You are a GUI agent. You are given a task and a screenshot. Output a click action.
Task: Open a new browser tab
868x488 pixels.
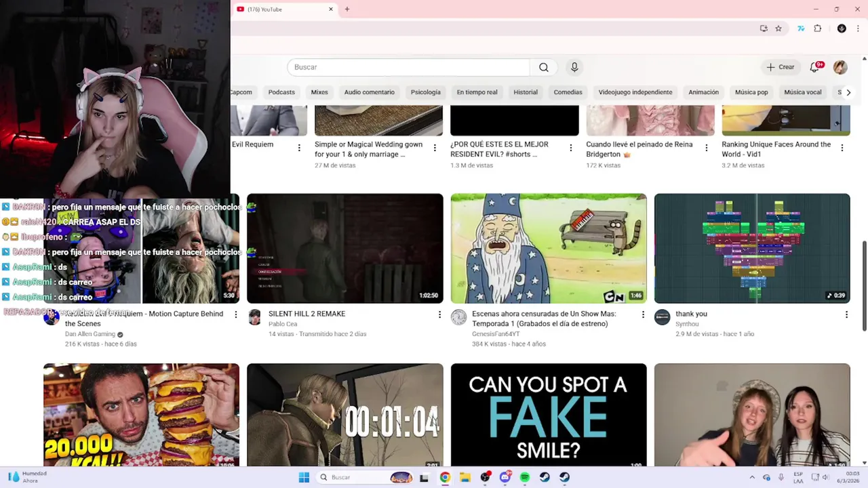coord(347,9)
